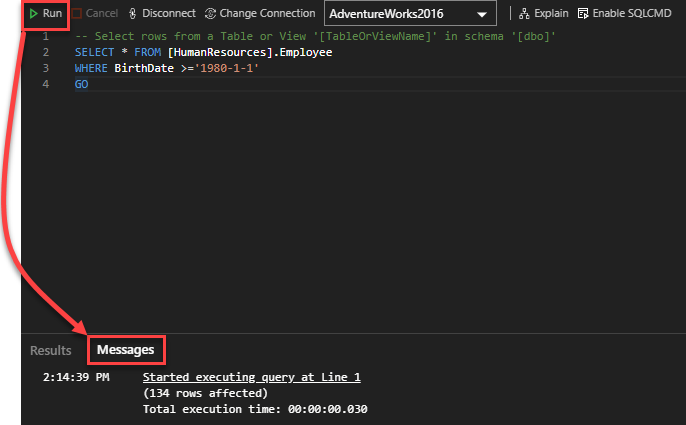Click the 'Total execution time' message
Screen dimensions: 686x425
pyautogui.click(x=255, y=409)
